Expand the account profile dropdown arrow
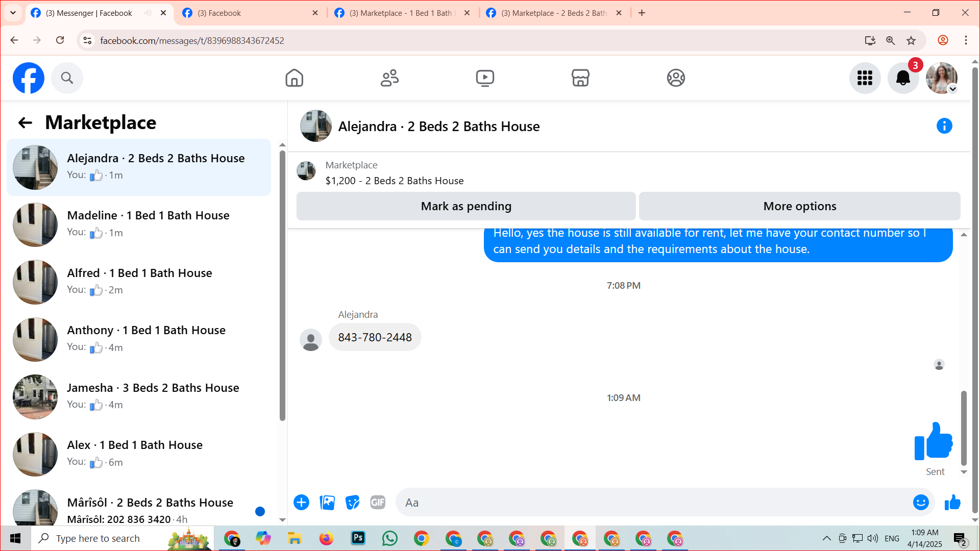Image resolution: width=980 pixels, height=551 pixels. coord(952,89)
